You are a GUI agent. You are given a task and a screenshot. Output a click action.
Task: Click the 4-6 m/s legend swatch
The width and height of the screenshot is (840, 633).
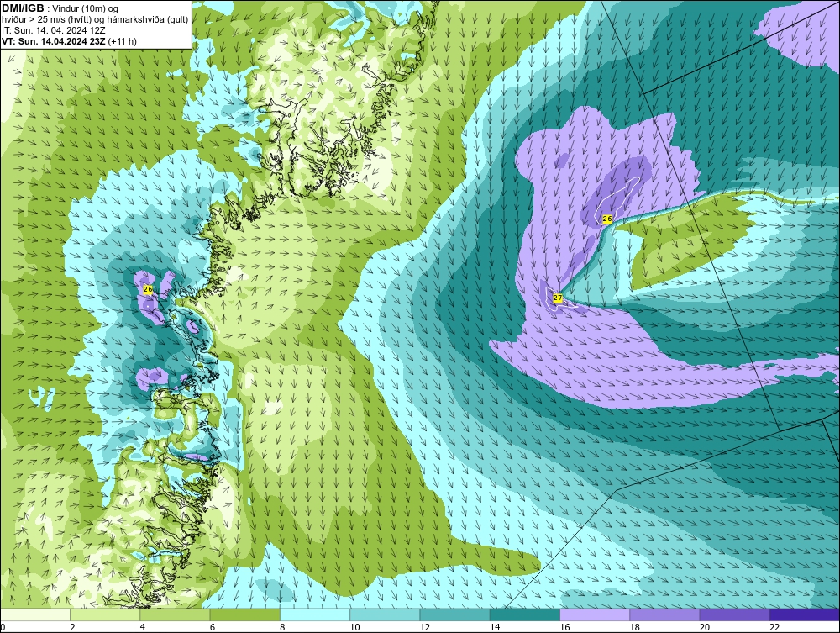point(176,615)
